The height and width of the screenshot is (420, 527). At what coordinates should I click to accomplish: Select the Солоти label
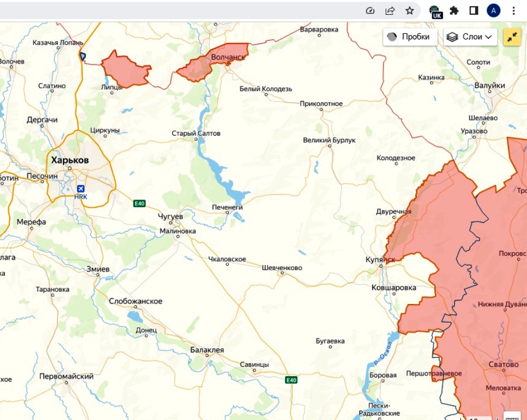click(x=478, y=62)
